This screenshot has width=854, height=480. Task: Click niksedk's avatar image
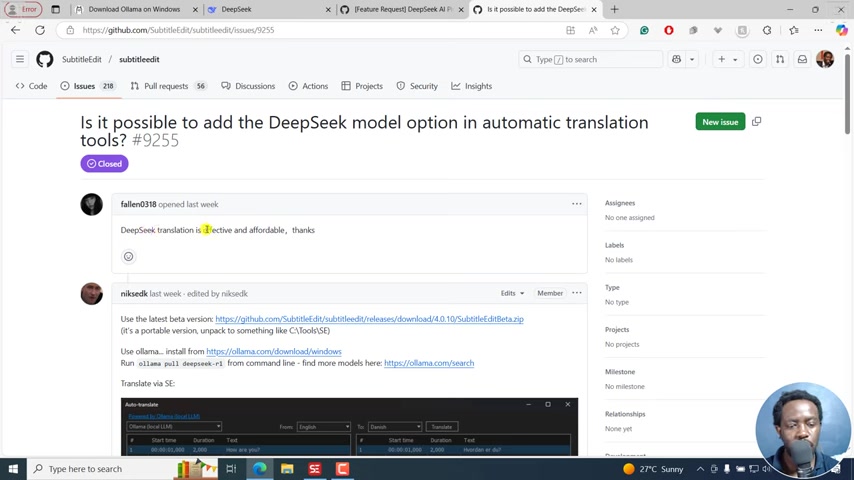(92, 294)
